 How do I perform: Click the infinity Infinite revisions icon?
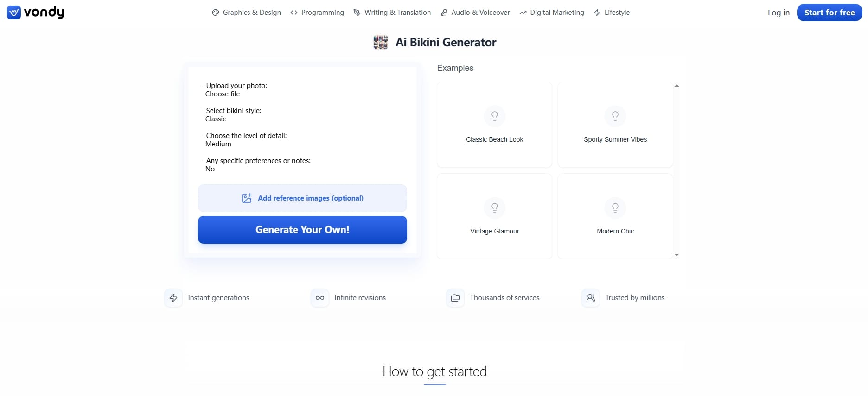tap(320, 298)
